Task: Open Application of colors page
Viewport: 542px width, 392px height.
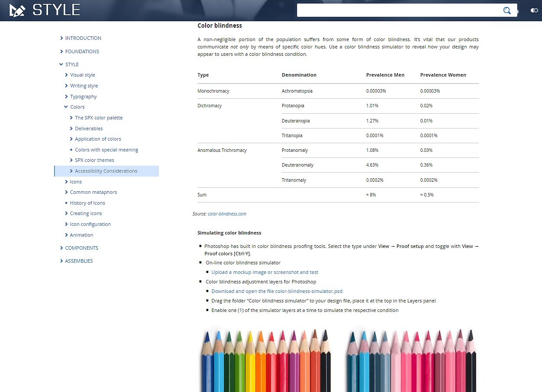Action: coord(98,139)
